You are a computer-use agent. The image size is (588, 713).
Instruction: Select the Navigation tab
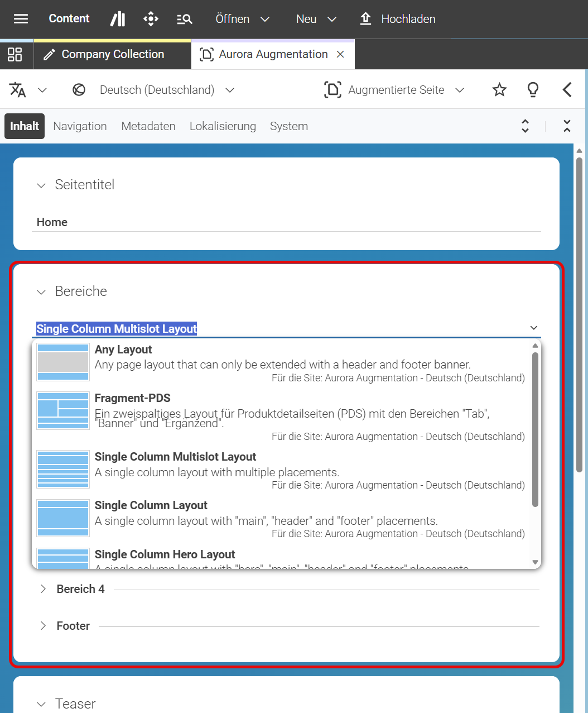(80, 126)
